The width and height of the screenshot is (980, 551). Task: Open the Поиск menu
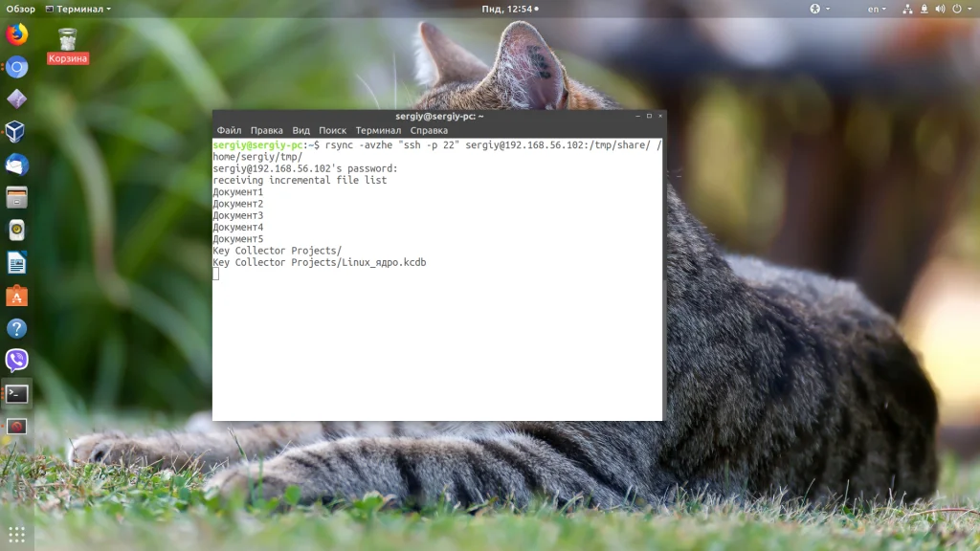(x=332, y=130)
